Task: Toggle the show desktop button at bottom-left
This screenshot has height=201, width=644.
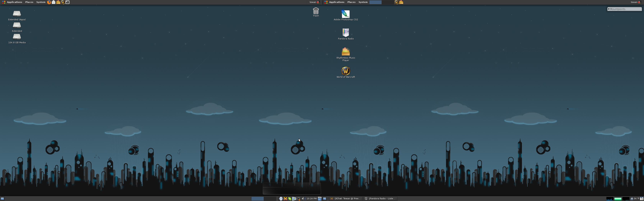Action: coord(2,199)
